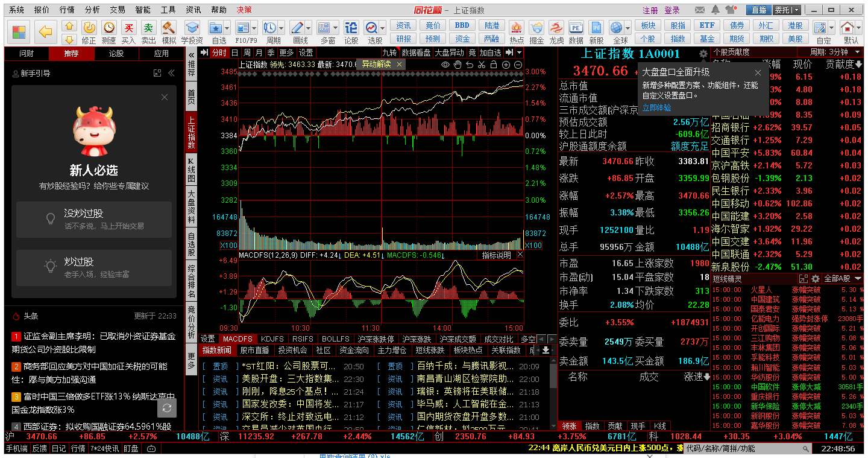The width and height of the screenshot is (868, 458).
Task: Click the notification bell in title bar
Action: (715, 10)
